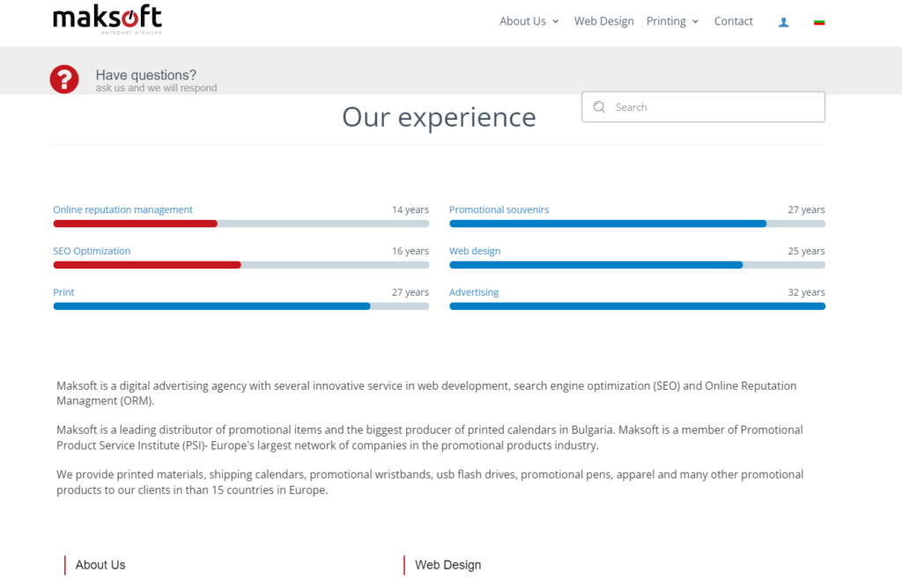The width and height of the screenshot is (902, 588).
Task: Click the paragraph starting 'We provide printed materials'
Action: click(x=430, y=482)
